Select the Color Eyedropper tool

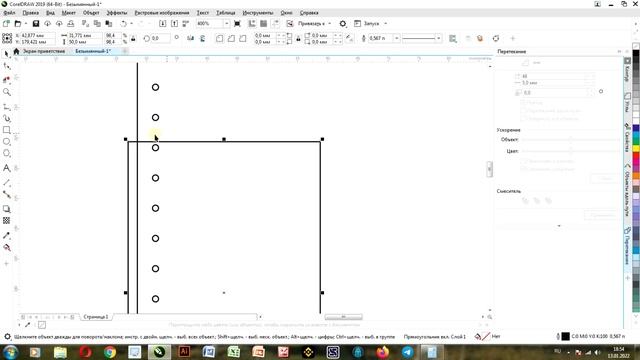[x=7, y=236]
